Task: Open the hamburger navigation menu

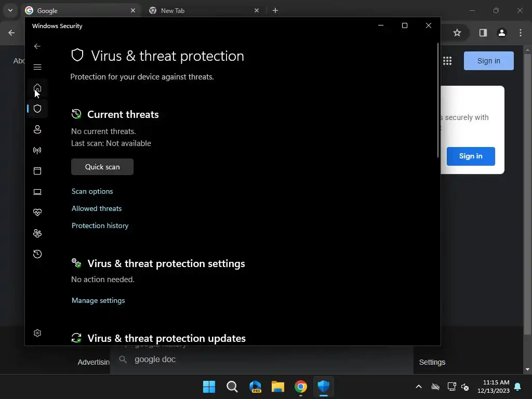Action: 37,67
